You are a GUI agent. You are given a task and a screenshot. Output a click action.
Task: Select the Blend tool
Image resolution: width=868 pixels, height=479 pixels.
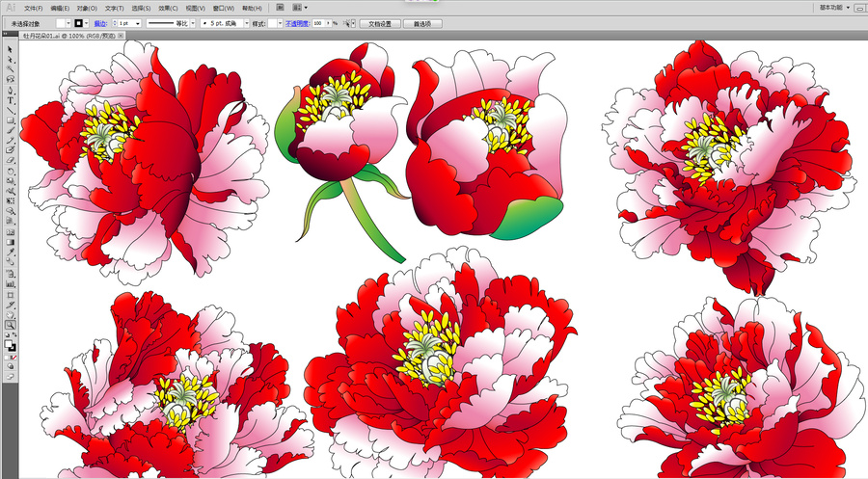pos(10,262)
